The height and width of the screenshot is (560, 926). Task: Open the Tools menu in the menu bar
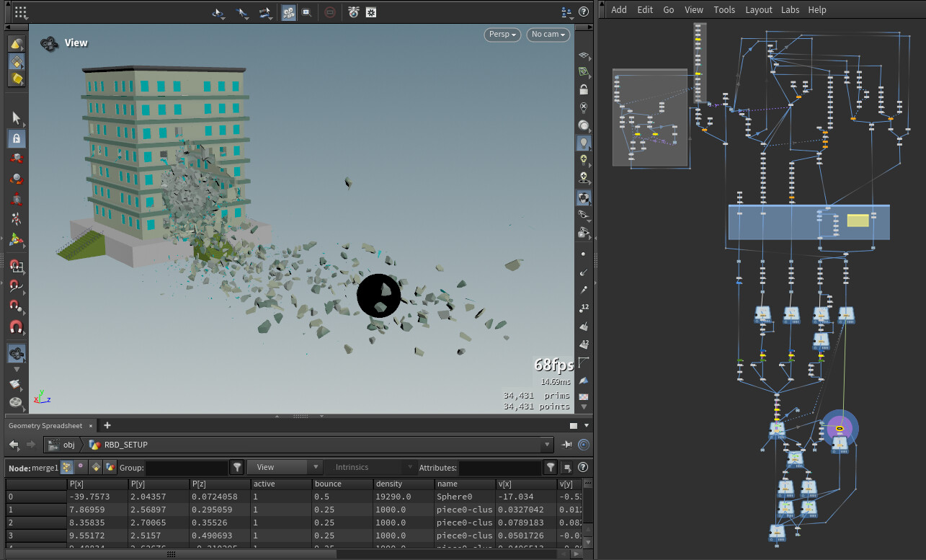coord(724,9)
